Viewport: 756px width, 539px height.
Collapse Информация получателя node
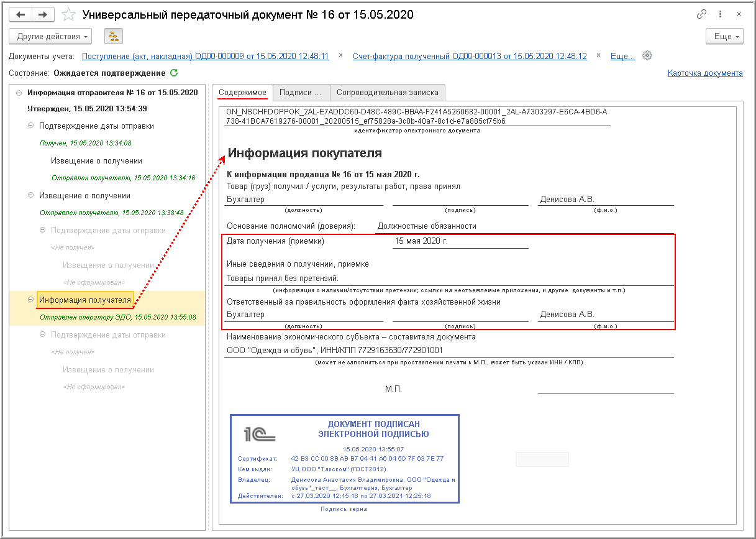tap(31, 300)
